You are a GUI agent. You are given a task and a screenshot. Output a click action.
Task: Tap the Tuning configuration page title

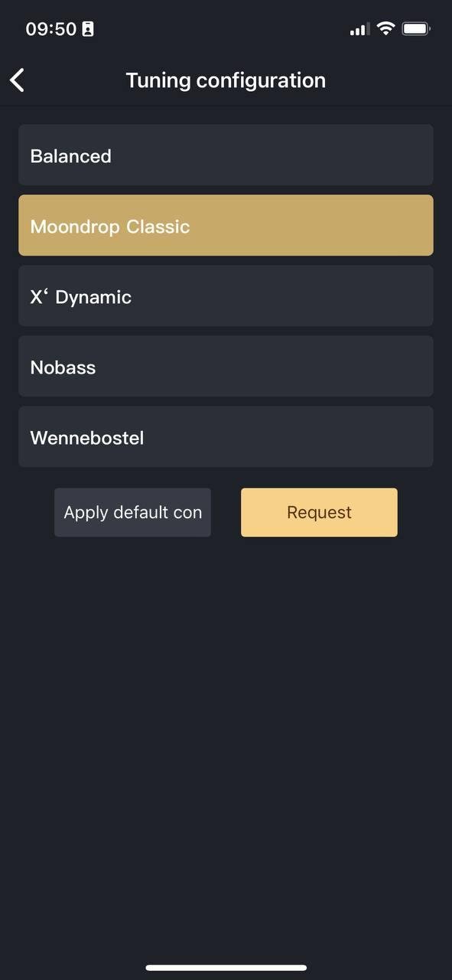[226, 80]
